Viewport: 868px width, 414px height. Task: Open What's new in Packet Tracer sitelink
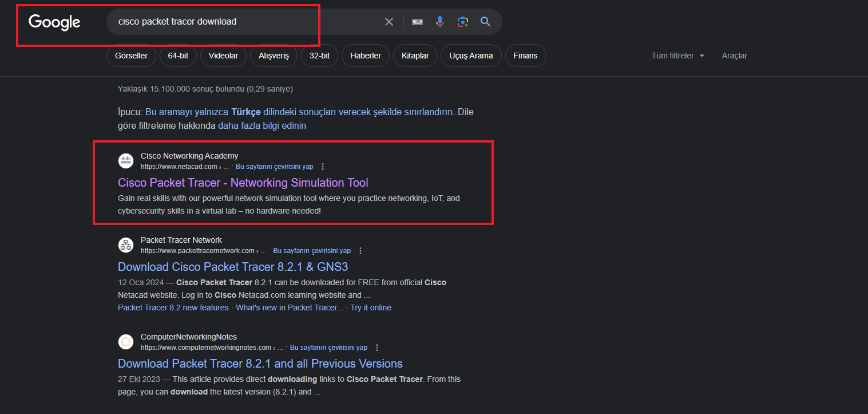pyautogui.click(x=290, y=307)
